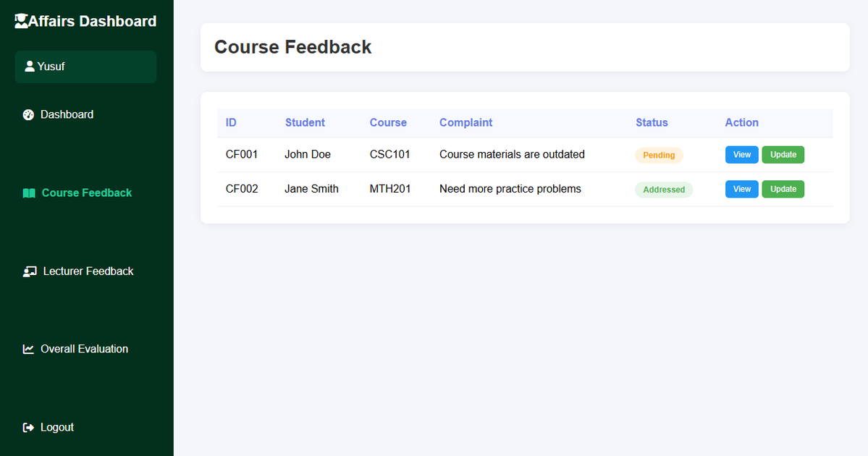Update feedback CF001 status

point(783,155)
